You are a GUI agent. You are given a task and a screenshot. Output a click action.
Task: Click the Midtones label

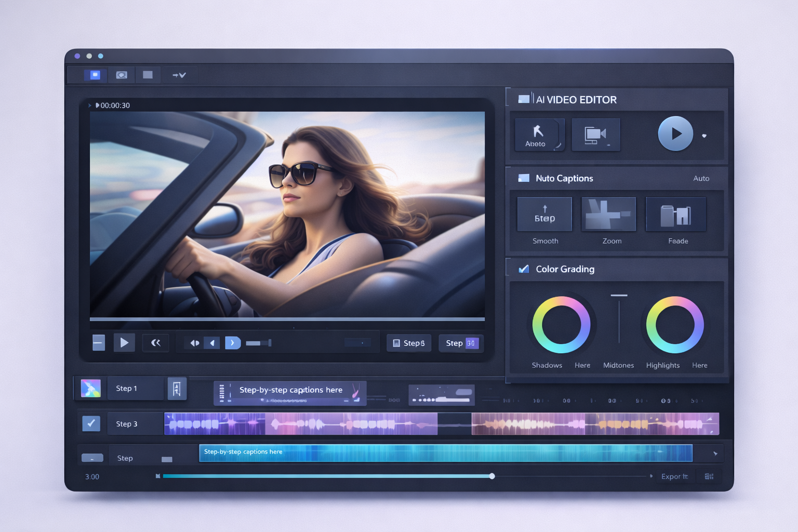(618, 365)
